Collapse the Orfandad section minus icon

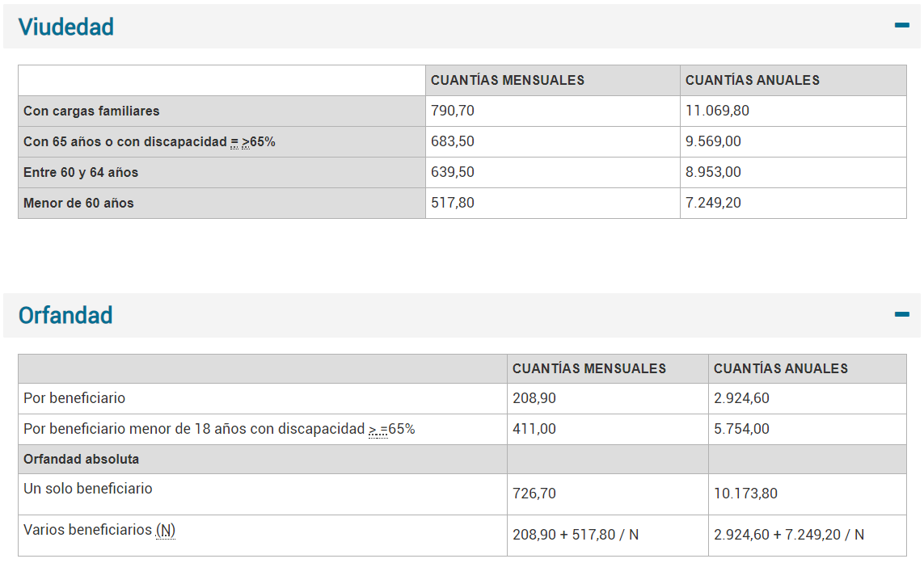901,314
